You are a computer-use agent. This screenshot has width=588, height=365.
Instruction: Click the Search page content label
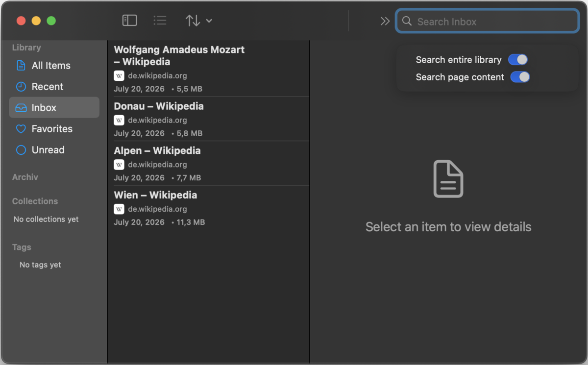460,77
